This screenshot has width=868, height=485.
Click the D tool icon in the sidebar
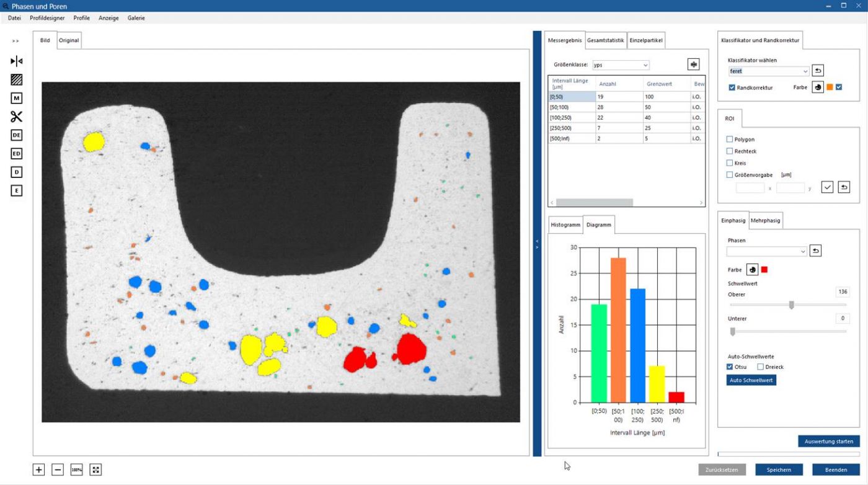point(17,172)
